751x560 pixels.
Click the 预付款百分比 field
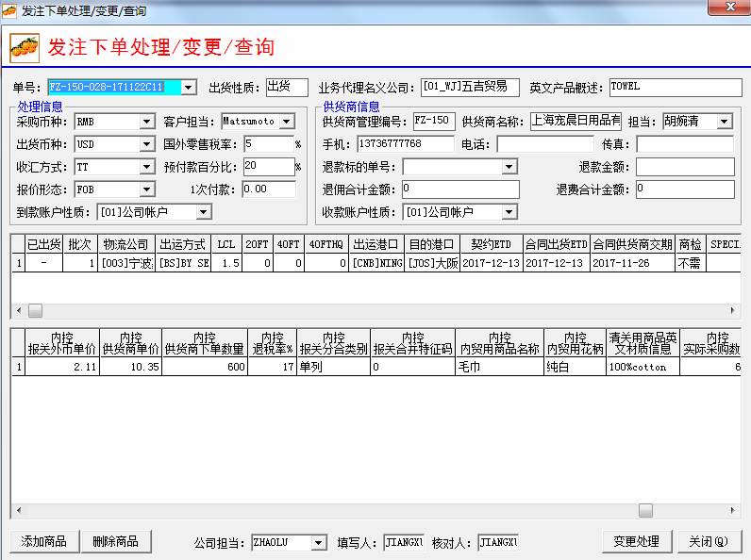click(269, 167)
